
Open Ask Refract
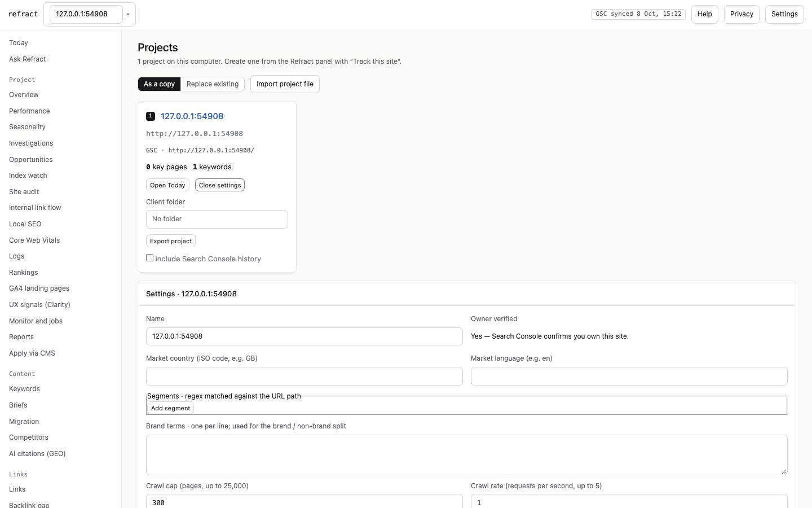coord(28,59)
